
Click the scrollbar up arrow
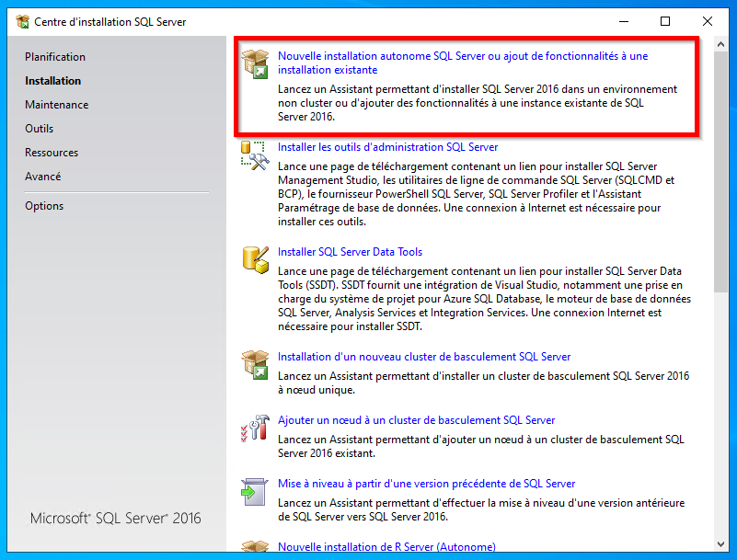[x=720, y=44]
